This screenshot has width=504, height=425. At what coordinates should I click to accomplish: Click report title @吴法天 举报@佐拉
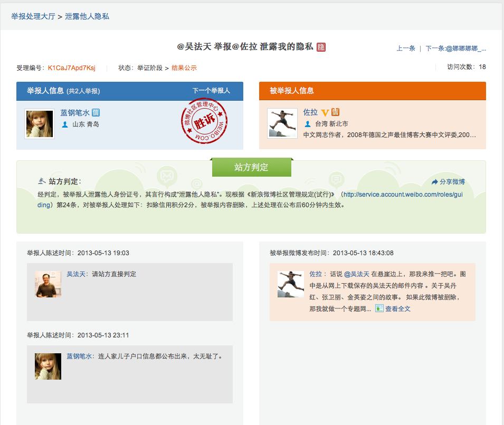click(245, 47)
